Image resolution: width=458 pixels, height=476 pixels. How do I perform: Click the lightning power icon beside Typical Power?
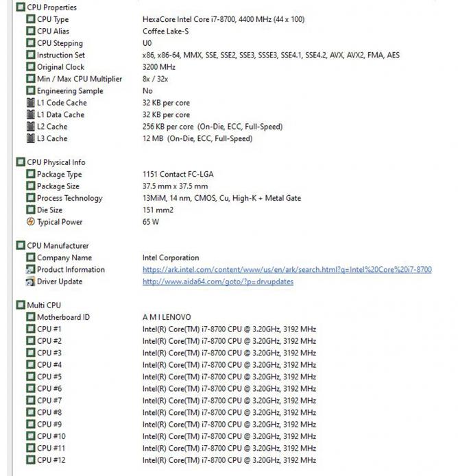pyautogui.click(x=31, y=222)
